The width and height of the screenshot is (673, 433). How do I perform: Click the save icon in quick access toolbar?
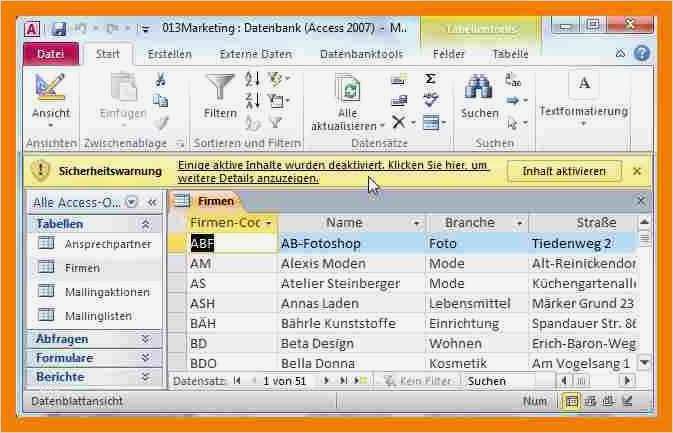pyautogui.click(x=59, y=29)
